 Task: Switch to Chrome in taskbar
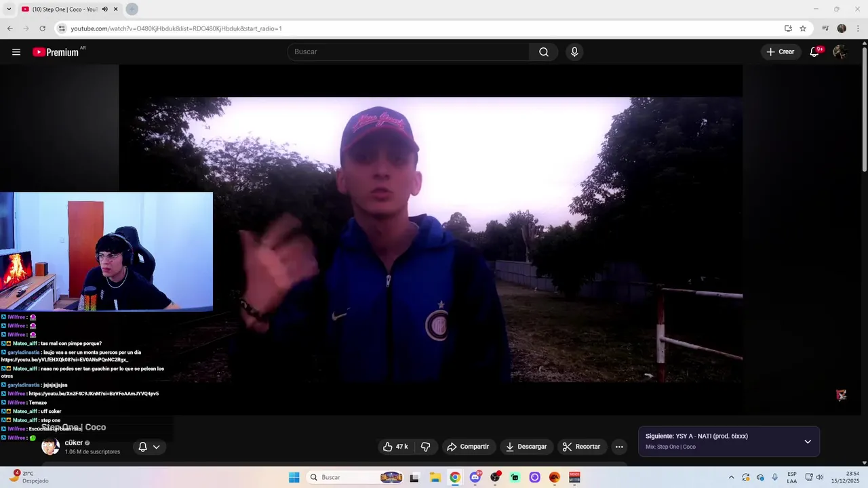tap(455, 477)
